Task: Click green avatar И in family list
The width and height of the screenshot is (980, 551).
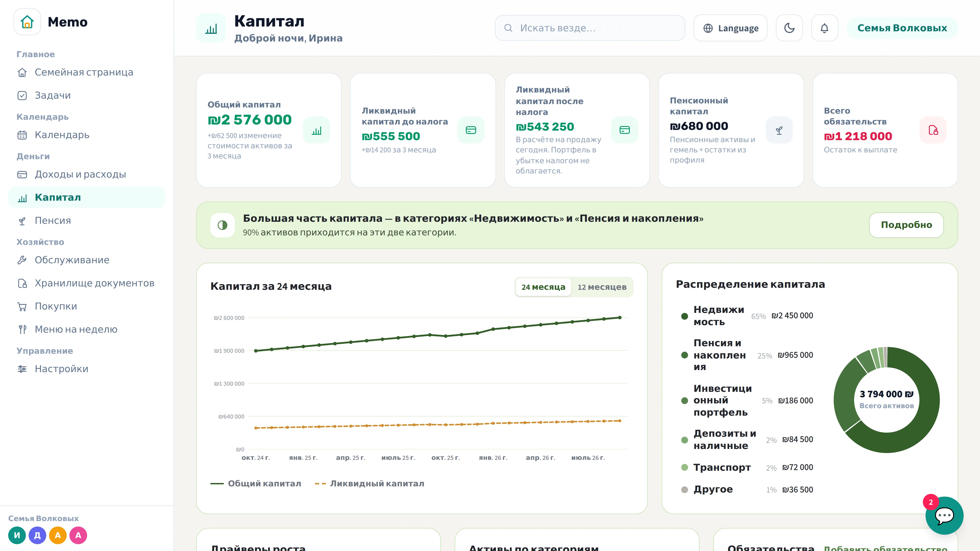Action: point(17,535)
